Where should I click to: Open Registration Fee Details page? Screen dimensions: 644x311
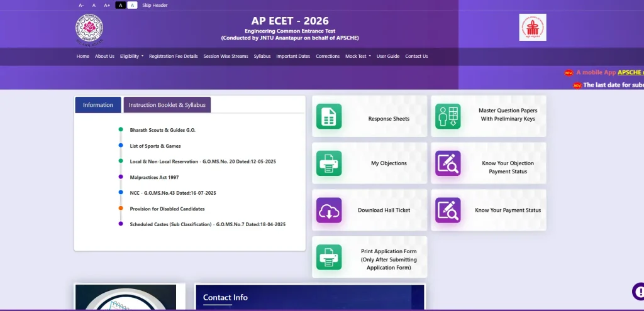point(174,56)
